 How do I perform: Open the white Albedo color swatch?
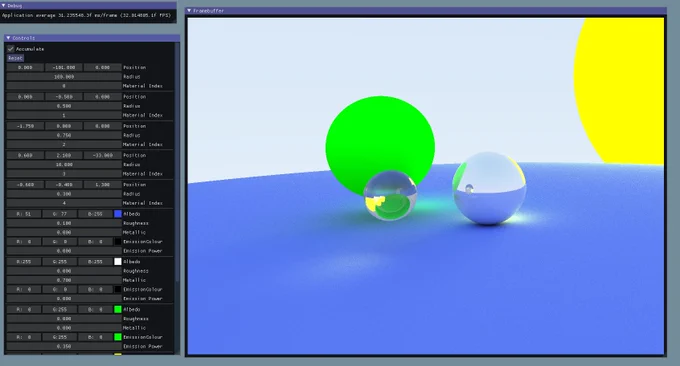tap(118, 261)
